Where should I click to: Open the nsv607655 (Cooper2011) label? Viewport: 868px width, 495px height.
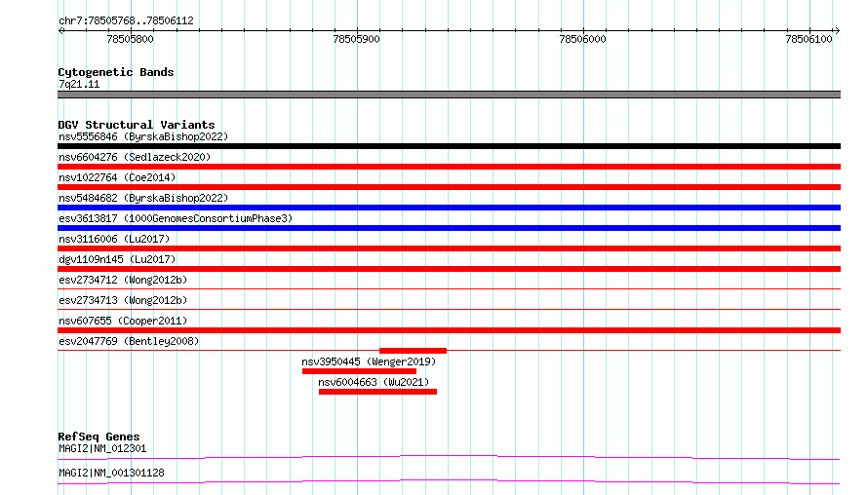point(123,321)
